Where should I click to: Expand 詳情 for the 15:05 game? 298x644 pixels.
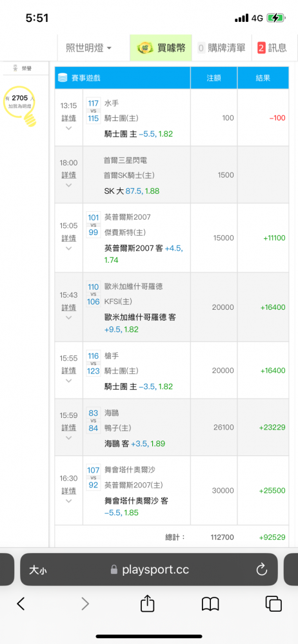tap(69, 238)
